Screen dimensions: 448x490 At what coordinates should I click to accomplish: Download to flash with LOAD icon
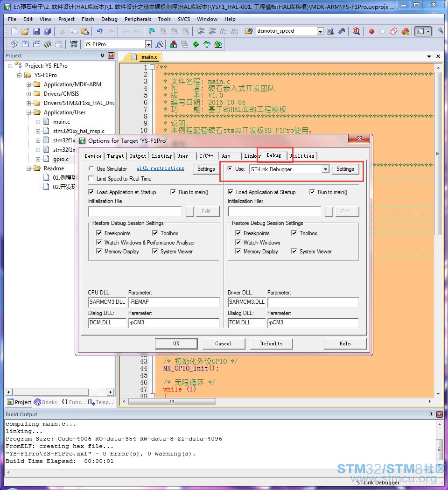pyautogui.click(x=74, y=44)
